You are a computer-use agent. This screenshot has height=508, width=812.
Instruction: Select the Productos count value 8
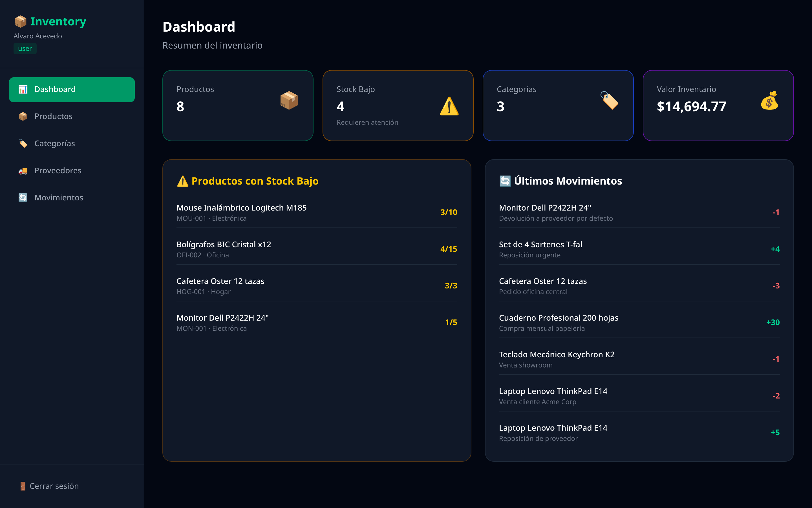[180, 106]
